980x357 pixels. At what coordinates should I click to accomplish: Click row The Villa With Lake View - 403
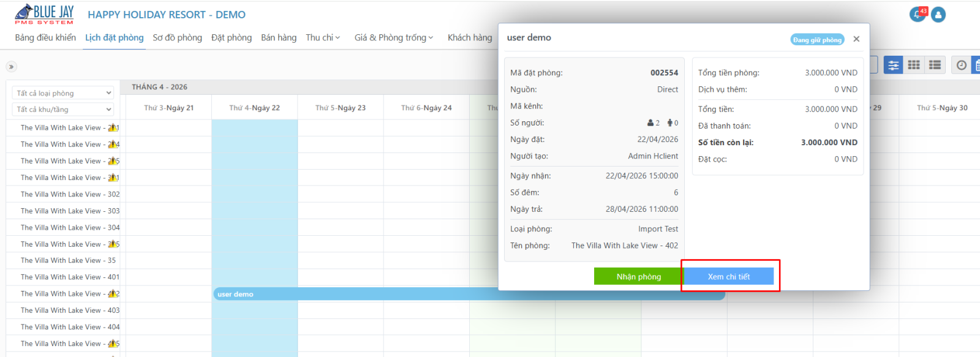point(70,310)
